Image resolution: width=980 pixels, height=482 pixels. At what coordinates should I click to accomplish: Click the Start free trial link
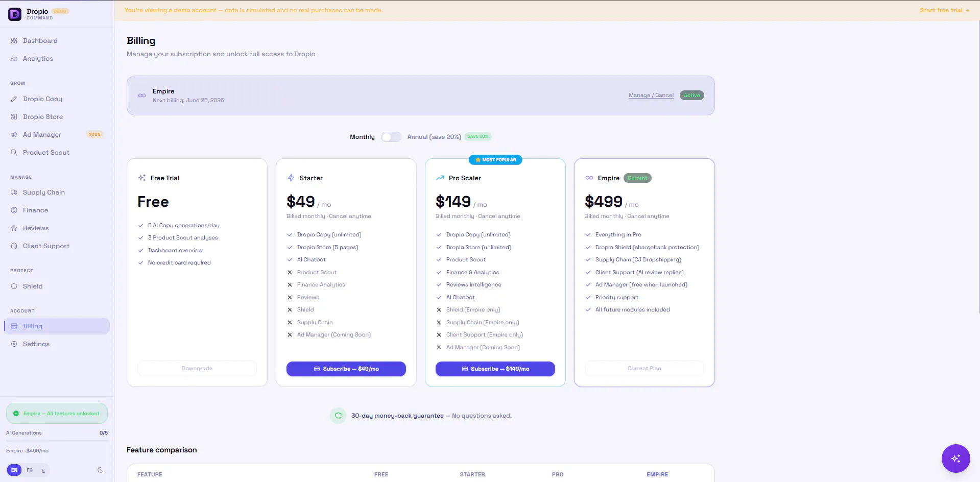pos(945,10)
